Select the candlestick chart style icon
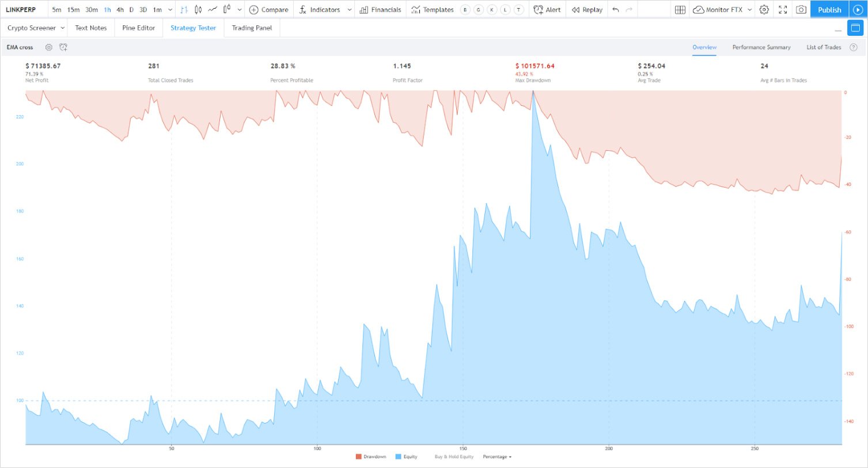Image resolution: width=868 pixels, height=468 pixels. pos(198,10)
